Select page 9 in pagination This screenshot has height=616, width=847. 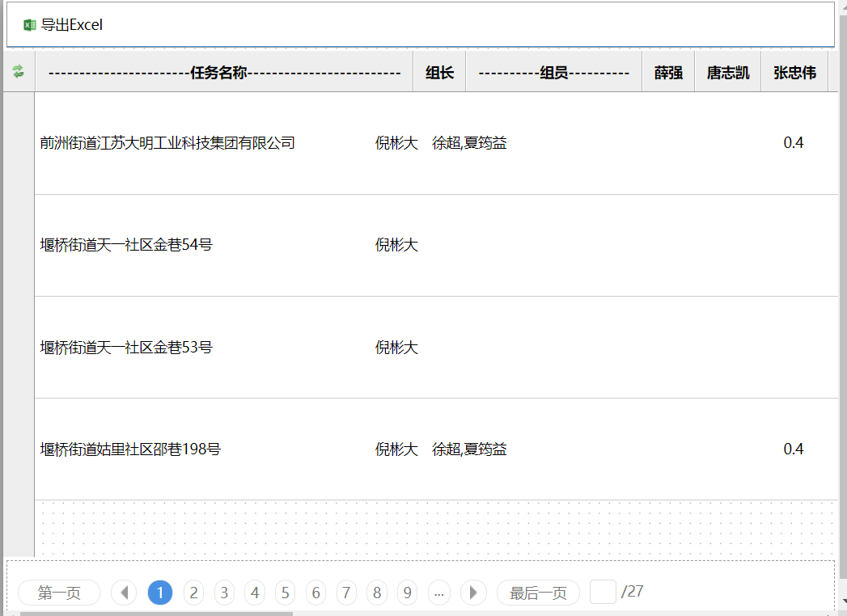point(407,593)
